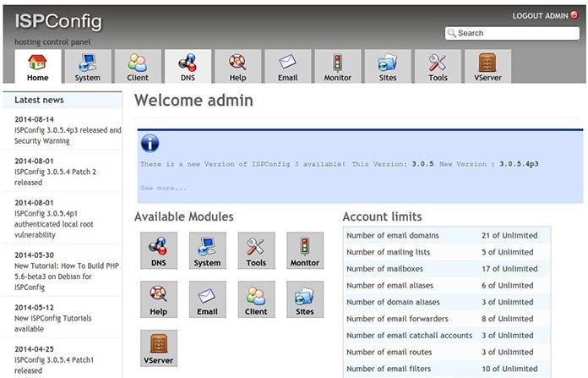Switch to the Client tab in top navigation

pyautogui.click(x=138, y=67)
